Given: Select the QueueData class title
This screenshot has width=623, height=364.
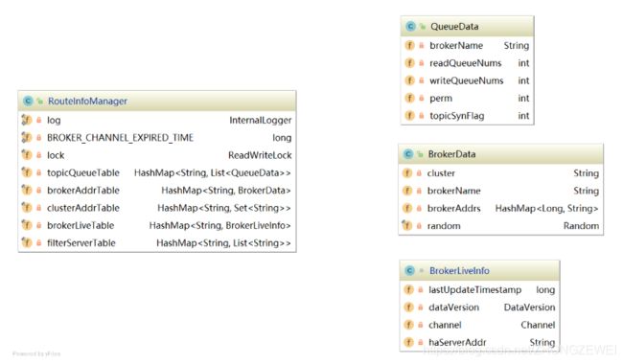Looking at the screenshot, I should coord(454,27).
